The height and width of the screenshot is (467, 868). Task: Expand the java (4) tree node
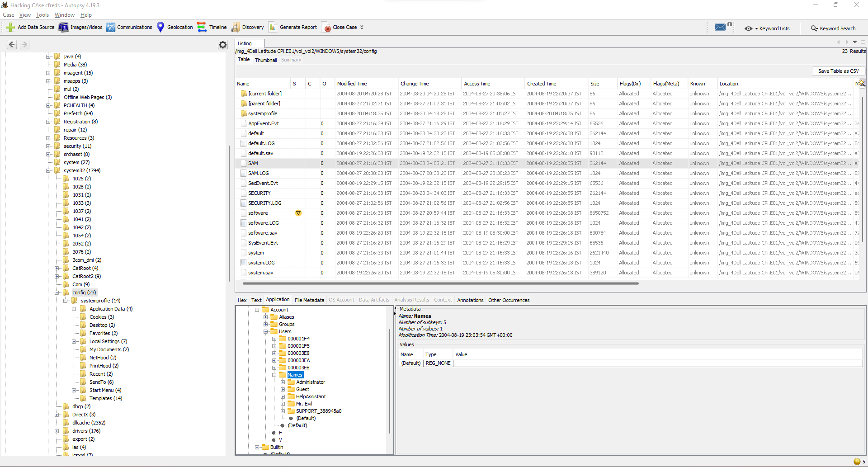pyautogui.click(x=48, y=57)
